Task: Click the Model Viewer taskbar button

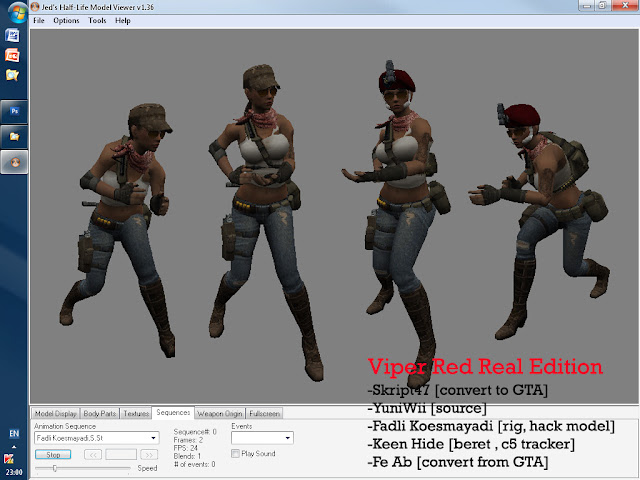Action: click(x=14, y=162)
